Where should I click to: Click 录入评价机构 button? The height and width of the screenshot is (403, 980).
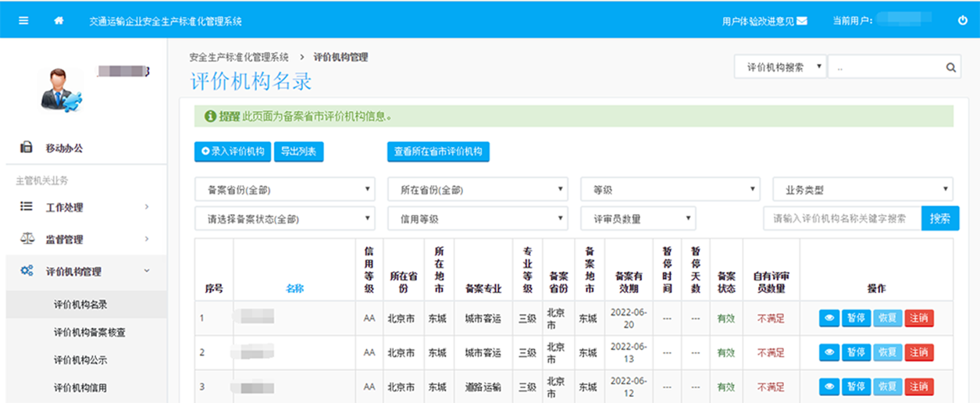click(232, 152)
